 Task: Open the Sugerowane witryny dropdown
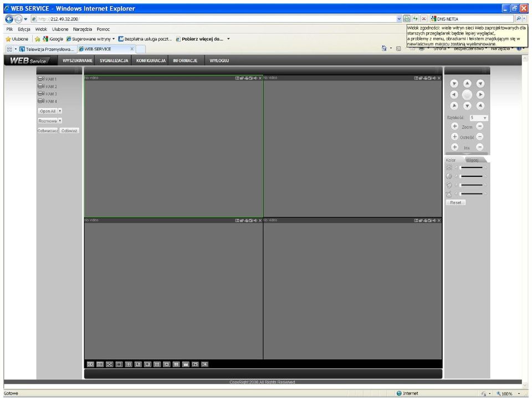click(x=113, y=39)
